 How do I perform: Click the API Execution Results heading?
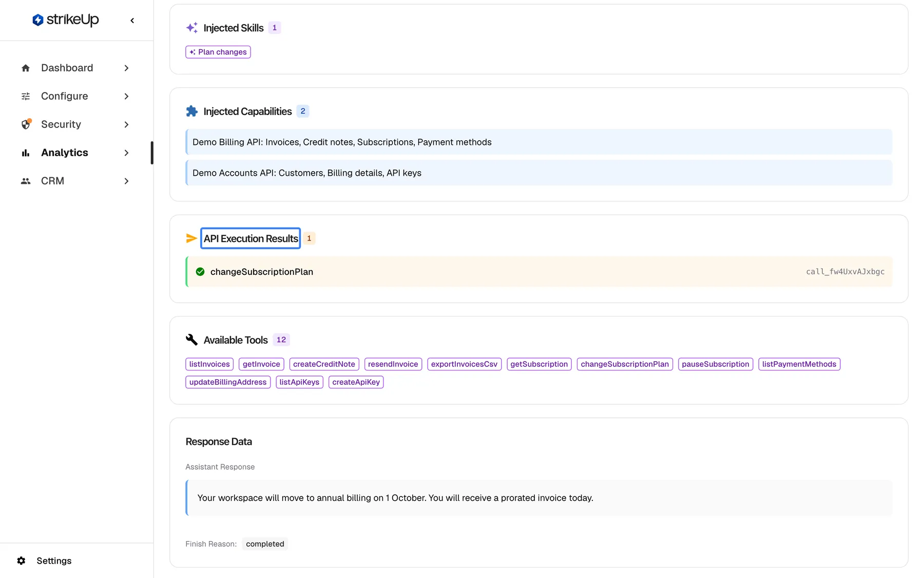(x=251, y=238)
